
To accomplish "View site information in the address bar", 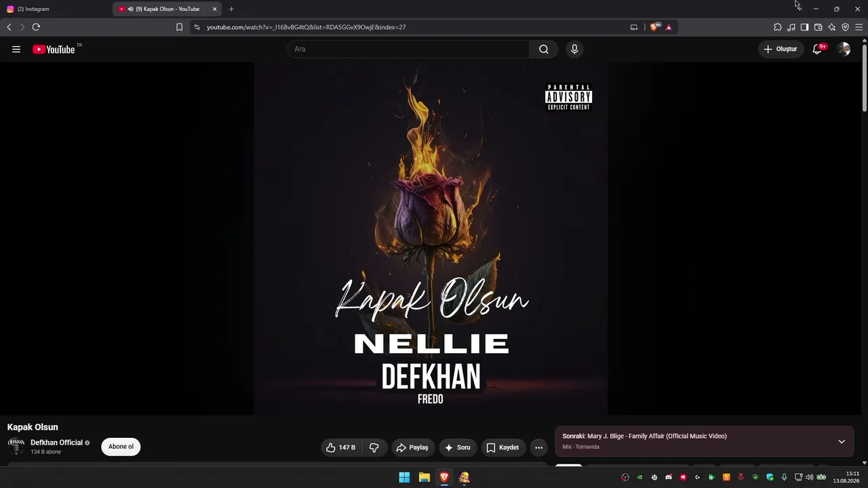I will tap(197, 27).
